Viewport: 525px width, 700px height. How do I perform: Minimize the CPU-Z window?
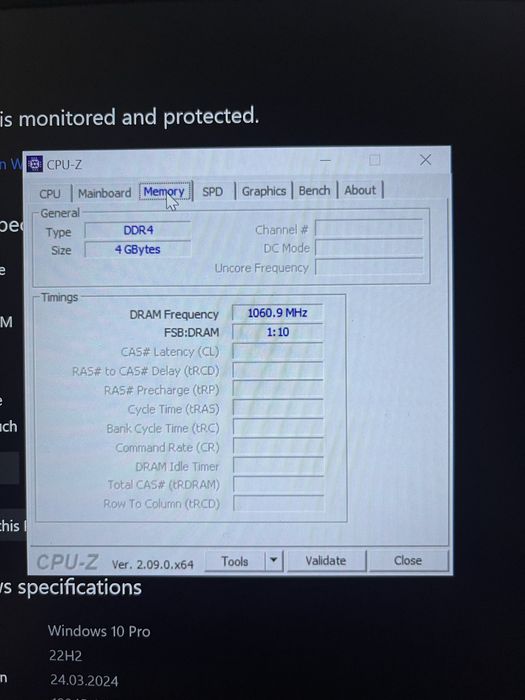[325, 160]
